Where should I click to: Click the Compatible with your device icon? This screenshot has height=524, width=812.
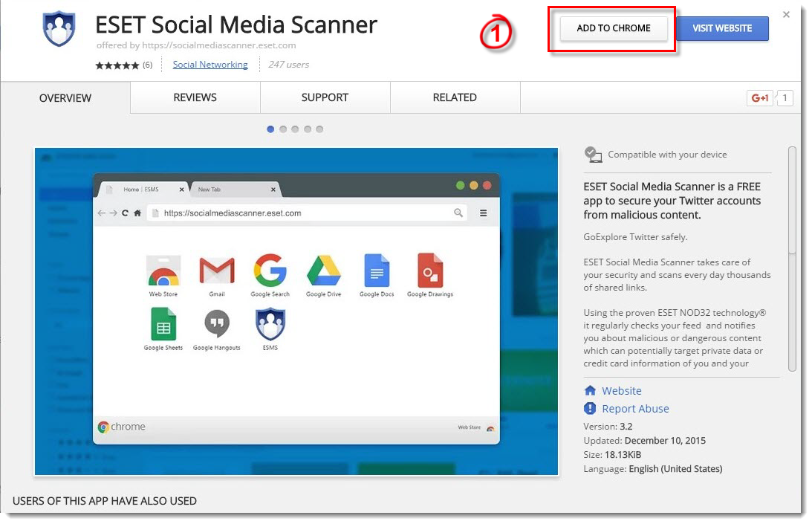coord(593,155)
